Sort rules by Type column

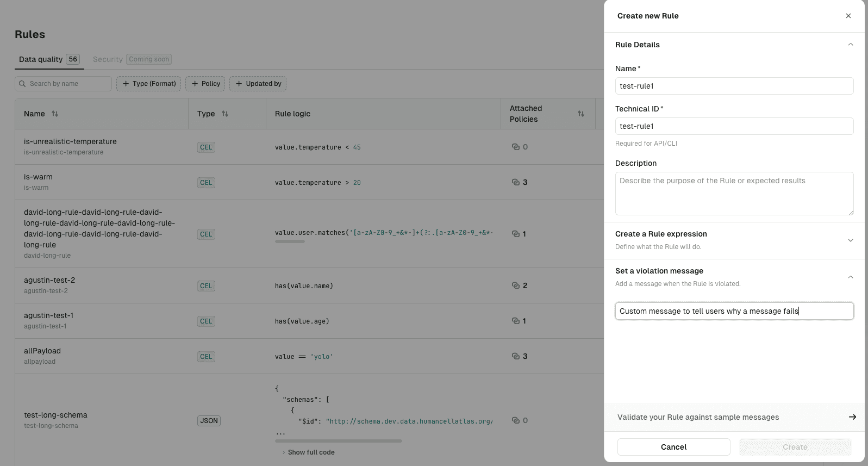pyautogui.click(x=225, y=114)
